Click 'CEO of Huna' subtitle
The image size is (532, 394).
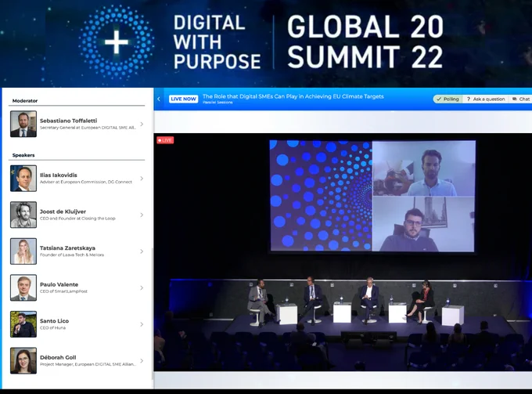point(52,327)
